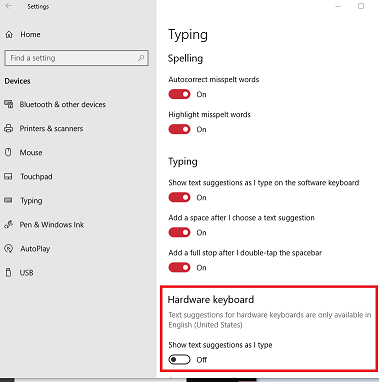Click the Devices category label
The width and height of the screenshot is (379, 382).
(17, 81)
